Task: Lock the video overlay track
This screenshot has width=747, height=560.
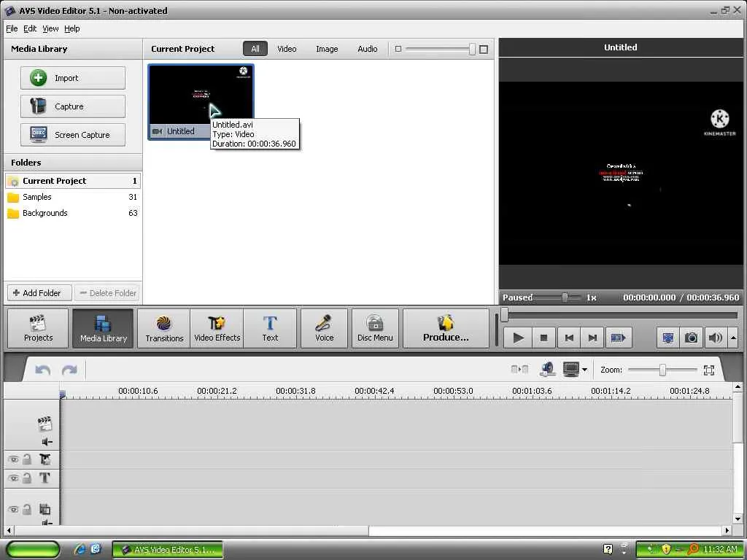Action: [x=27, y=509]
